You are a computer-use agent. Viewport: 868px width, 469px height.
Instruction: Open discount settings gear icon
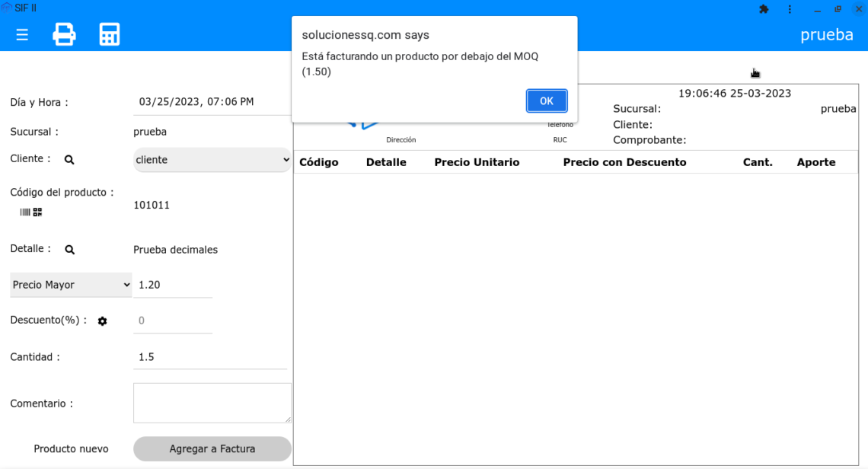(102, 321)
